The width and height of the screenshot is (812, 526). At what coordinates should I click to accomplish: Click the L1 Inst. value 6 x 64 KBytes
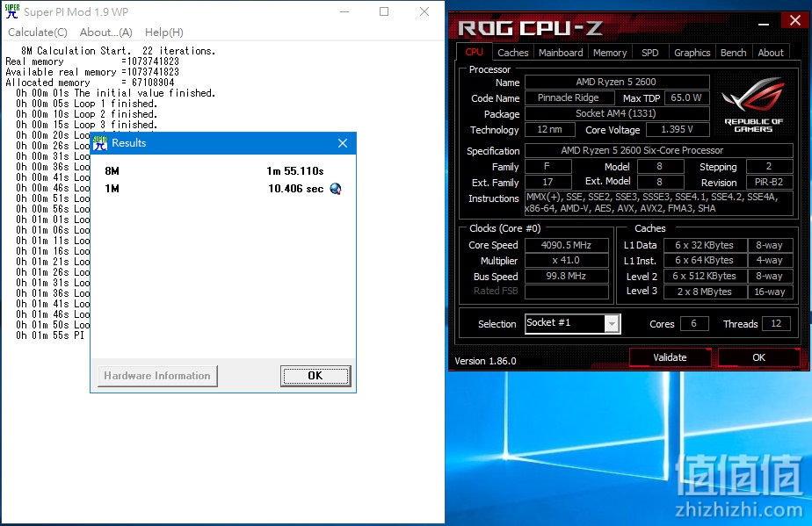(x=704, y=261)
